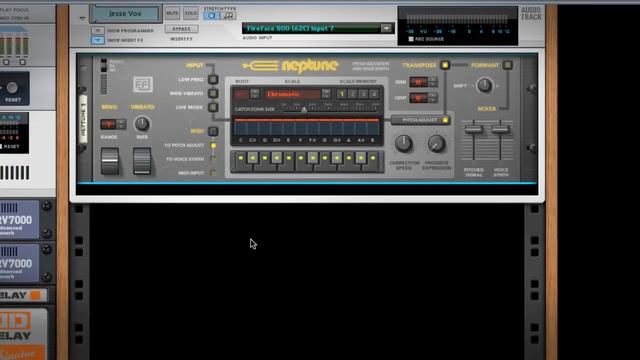Screen dimensions: 640x360
Task: Toggle the A# note key on Neptune keyboard
Action: (x=361, y=158)
